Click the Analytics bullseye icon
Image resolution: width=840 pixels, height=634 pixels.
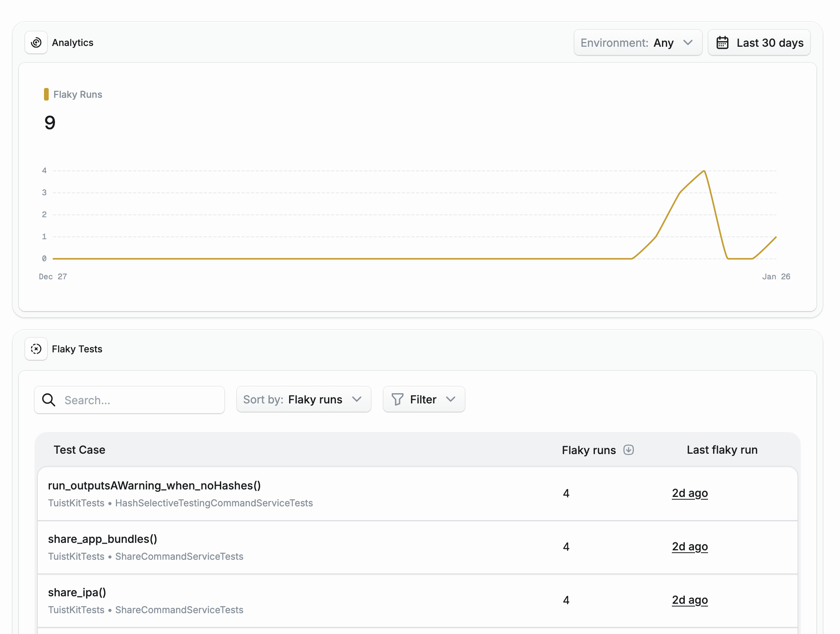pos(36,42)
